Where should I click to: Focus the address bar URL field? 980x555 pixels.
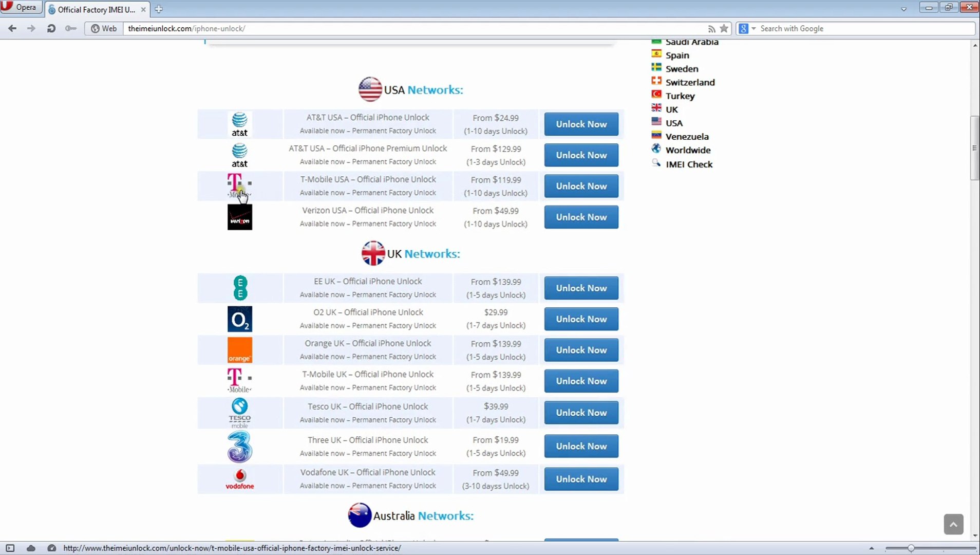pos(413,28)
